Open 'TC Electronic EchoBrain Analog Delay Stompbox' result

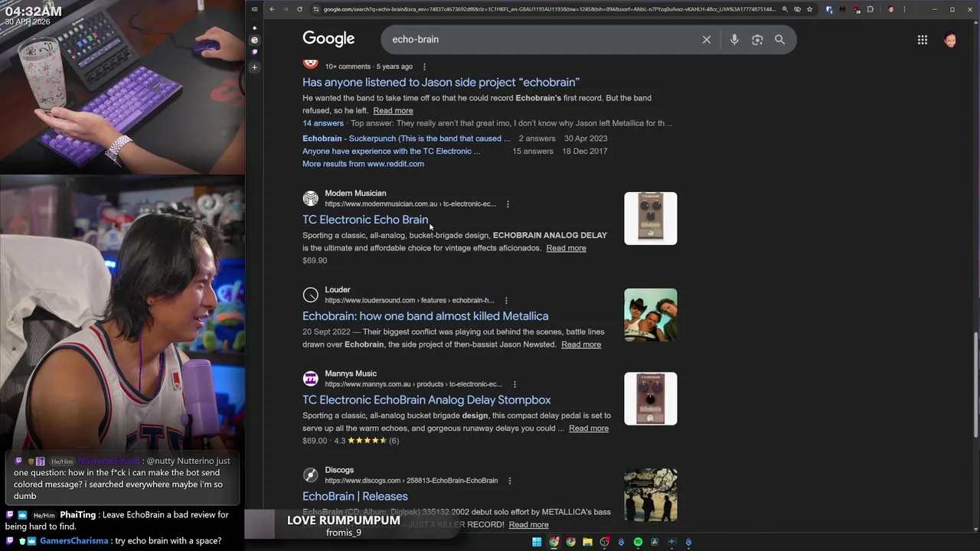[x=426, y=399]
